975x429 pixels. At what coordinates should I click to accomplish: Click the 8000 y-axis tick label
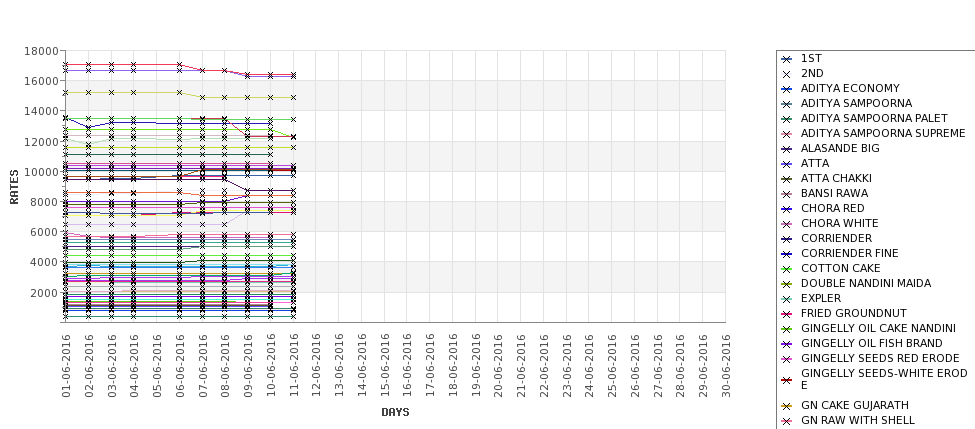coord(44,202)
